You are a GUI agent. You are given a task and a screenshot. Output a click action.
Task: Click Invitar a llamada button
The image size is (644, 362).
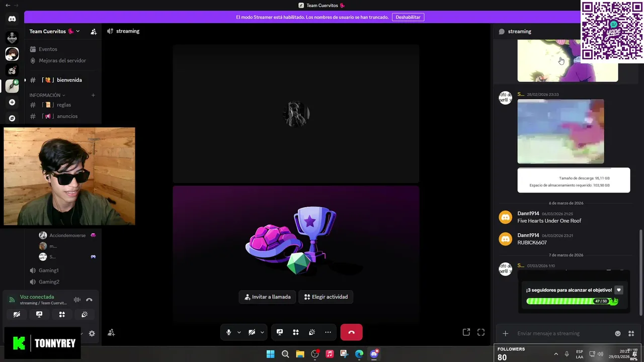267,297
